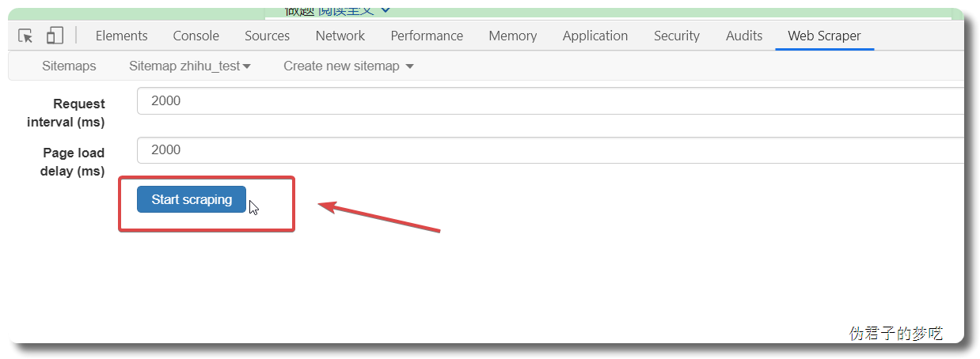Select the Audits tab
The height and width of the screenshot is (359, 980).
coord(744,36)
